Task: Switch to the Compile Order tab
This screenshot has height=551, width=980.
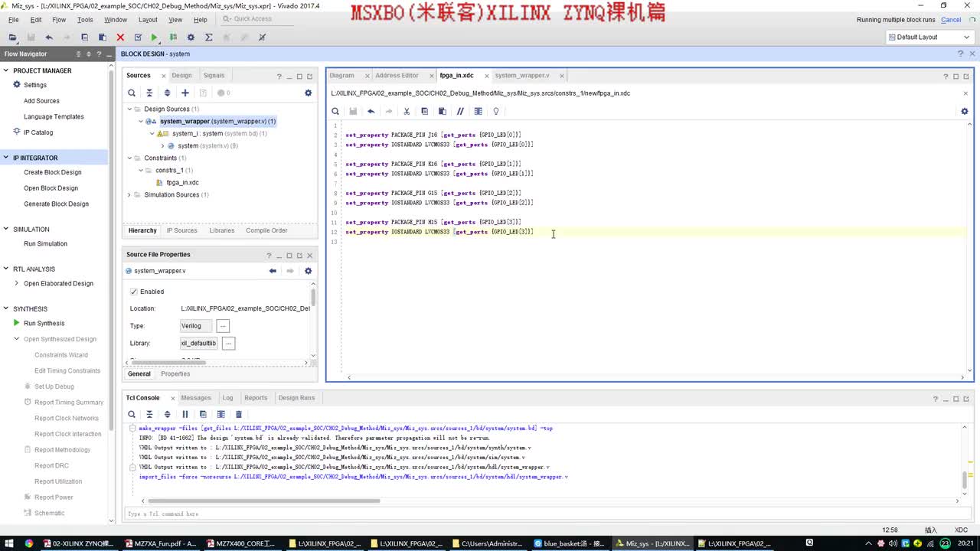Action: click(x=266, y=230)
